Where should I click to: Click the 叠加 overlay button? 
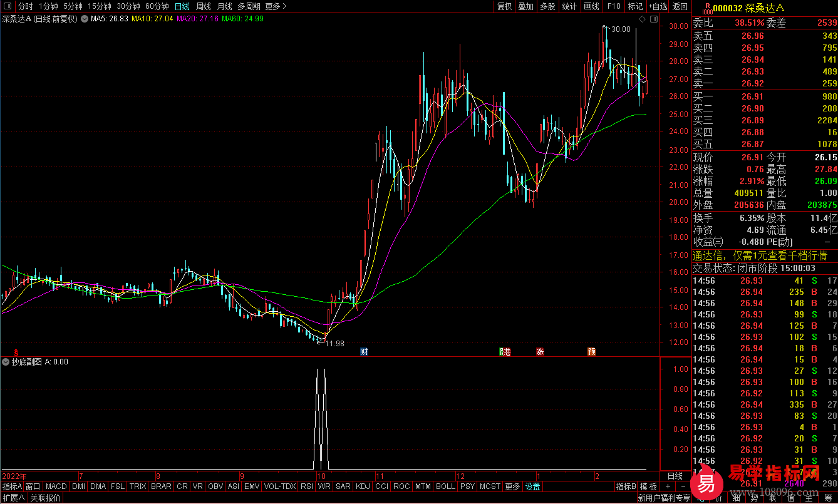coord(526,6)
